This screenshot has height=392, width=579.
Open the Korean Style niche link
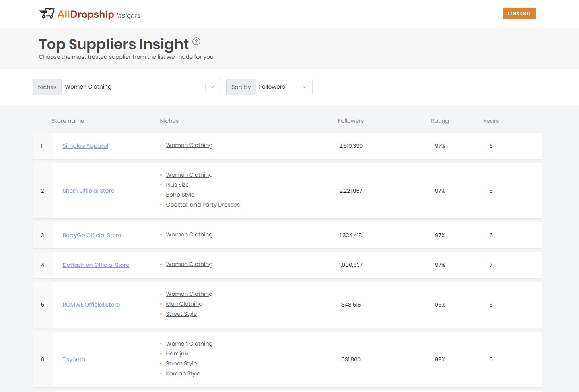point(183,373)
